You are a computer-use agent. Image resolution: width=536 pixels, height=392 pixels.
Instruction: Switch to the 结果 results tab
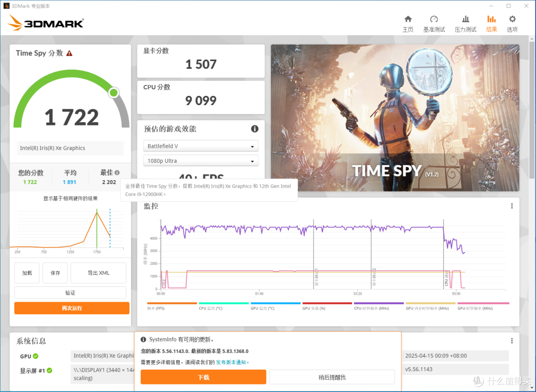pyautogui.click(x=491, y=24)
